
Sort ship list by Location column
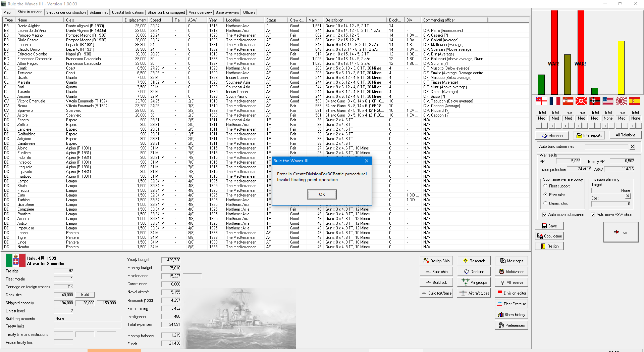244,20
